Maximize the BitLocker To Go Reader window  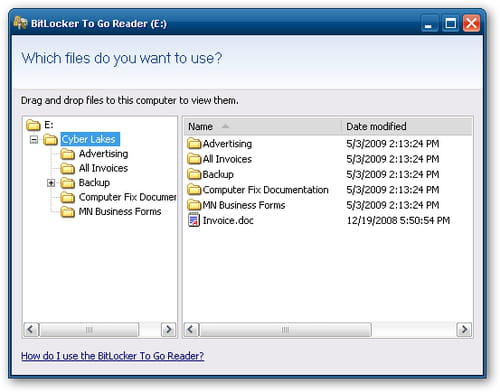450,24
